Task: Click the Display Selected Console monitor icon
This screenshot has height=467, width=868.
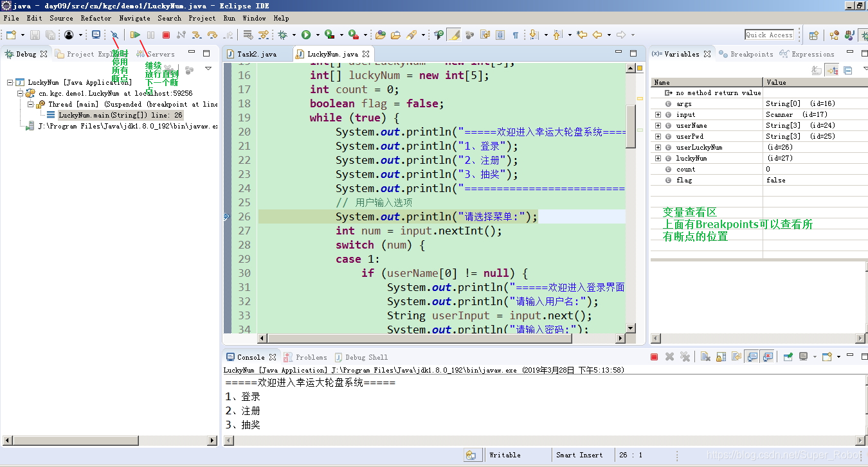Action: point(803,357)
